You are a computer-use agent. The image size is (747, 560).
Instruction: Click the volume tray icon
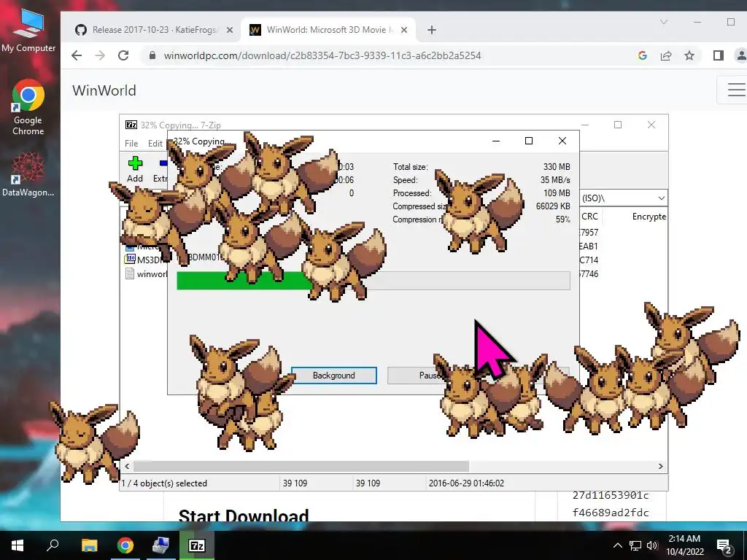click(x=652, y=545)
